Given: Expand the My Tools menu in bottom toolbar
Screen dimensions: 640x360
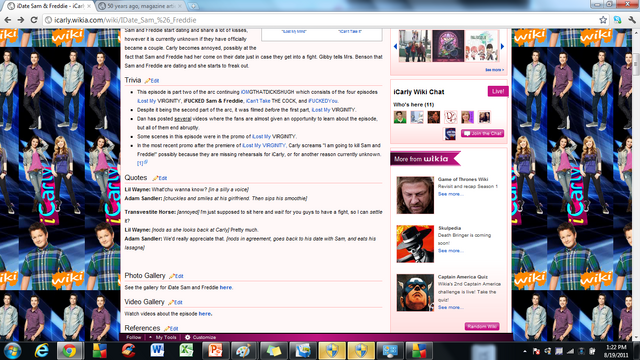Looking at the screenshot, I should click(x=163, y=337).
